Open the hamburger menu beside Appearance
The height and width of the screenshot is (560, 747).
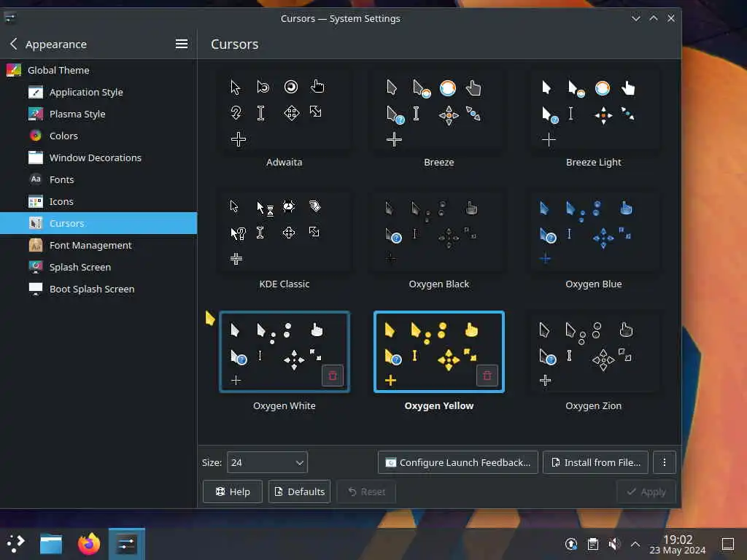point(181,44)
